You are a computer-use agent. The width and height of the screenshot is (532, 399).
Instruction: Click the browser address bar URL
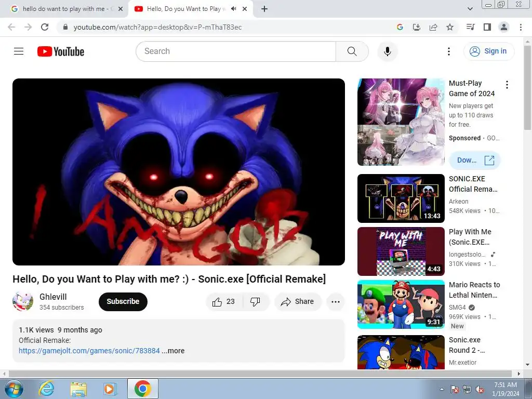157,27
